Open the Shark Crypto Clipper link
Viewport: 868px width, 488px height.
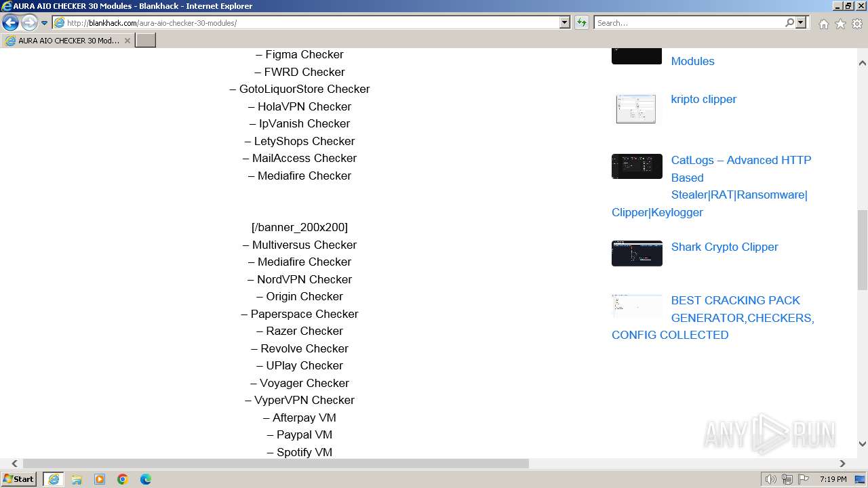[724, 247]
